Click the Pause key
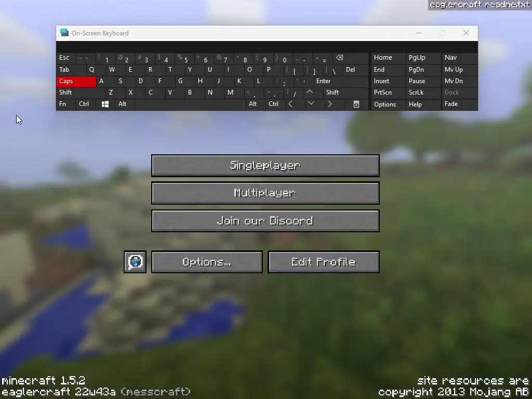Viewport: 532px width, 399px height. pyautogui.click(x=423, y=82)
